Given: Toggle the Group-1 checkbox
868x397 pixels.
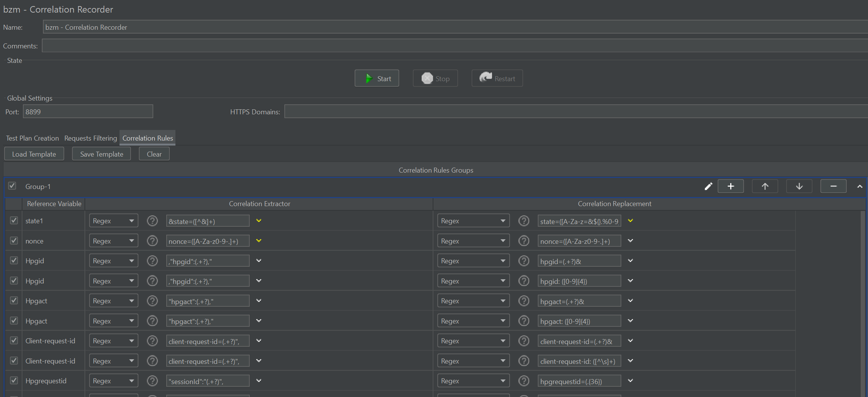Looking at the screenshot, I should click(12, 186).
